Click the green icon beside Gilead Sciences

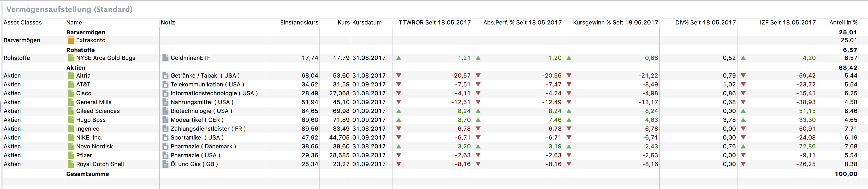pos(71,111)
